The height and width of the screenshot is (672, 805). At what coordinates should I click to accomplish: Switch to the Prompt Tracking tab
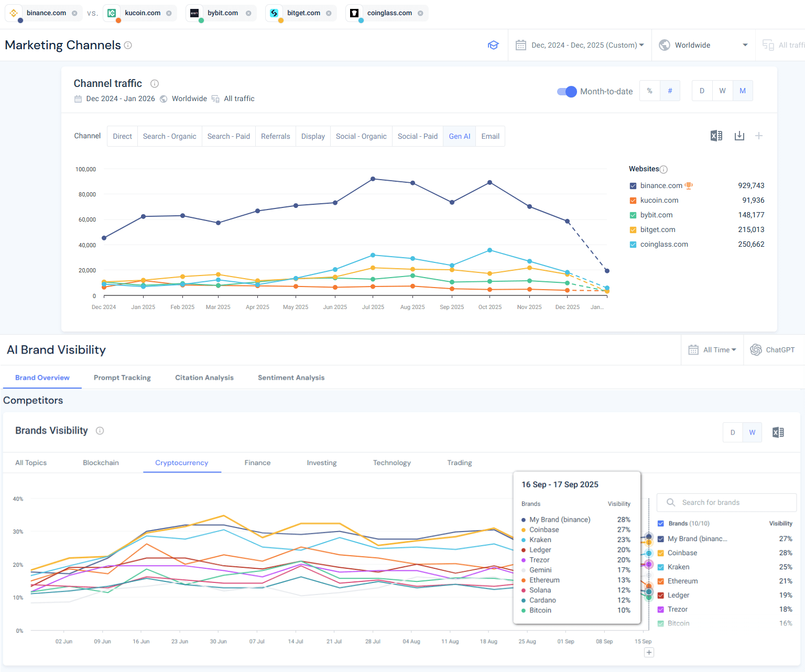point(122,377)
